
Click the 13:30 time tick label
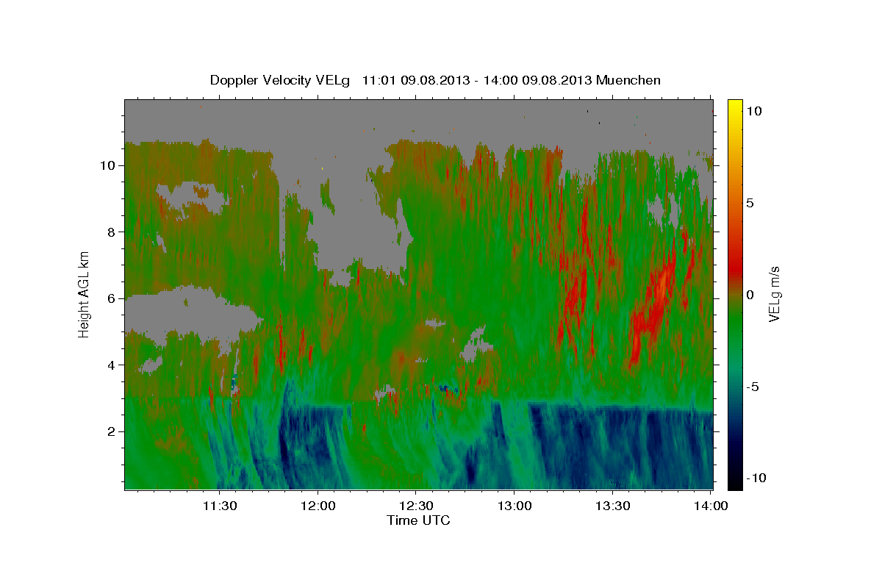[x=613, y=506]
